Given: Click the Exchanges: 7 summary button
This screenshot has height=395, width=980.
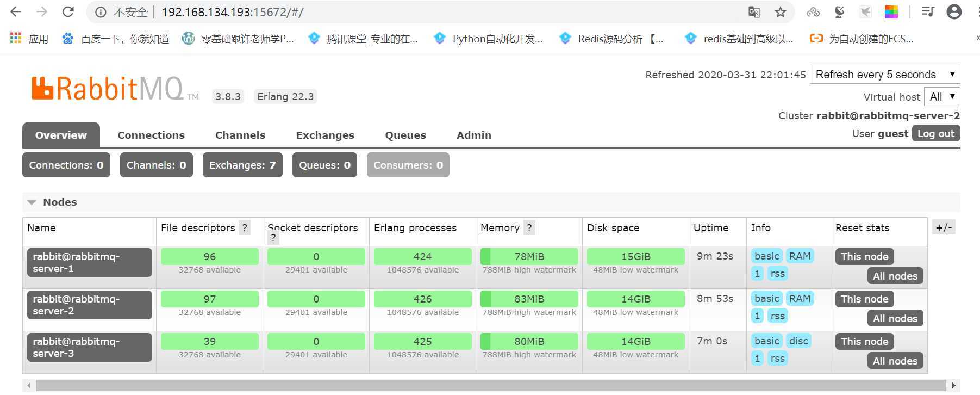Looking at the screenshot, I should click(x=242, y=165).
